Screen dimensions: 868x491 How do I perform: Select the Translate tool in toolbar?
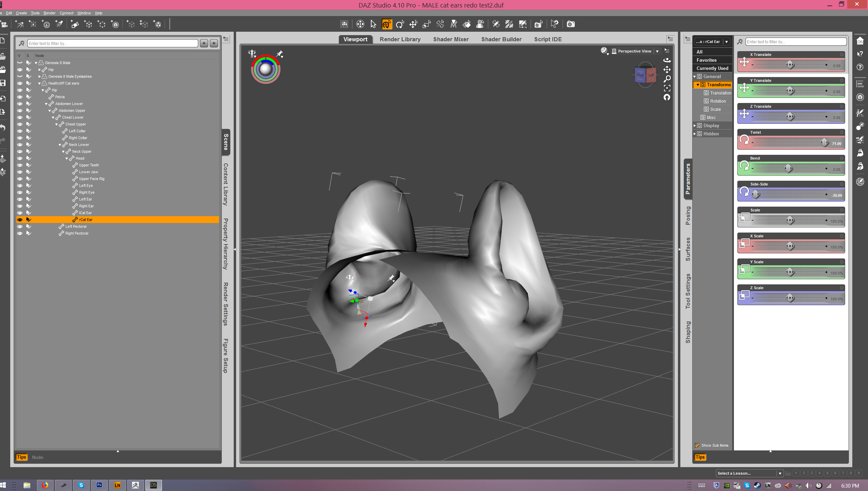pyautogui.click(x=413, y=24)
